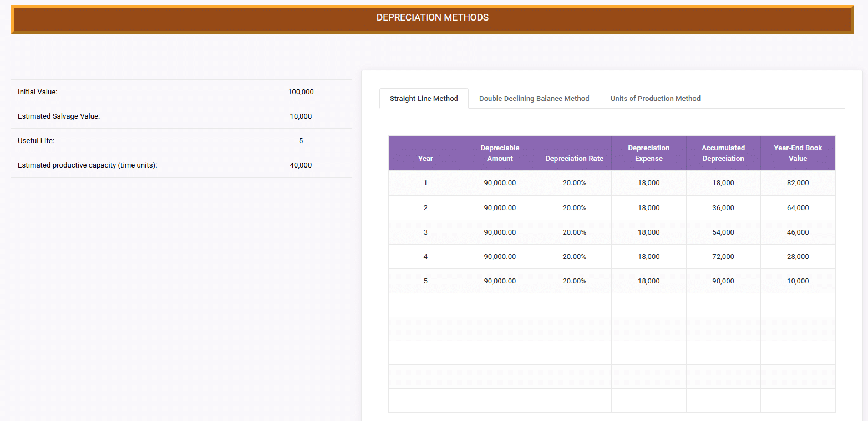
Task: Click the Year-End Book Value column header
Action: (798, 153)
